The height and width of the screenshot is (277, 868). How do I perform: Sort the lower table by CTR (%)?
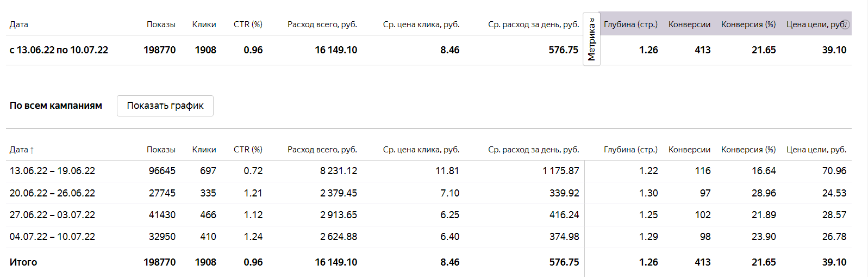248,150
